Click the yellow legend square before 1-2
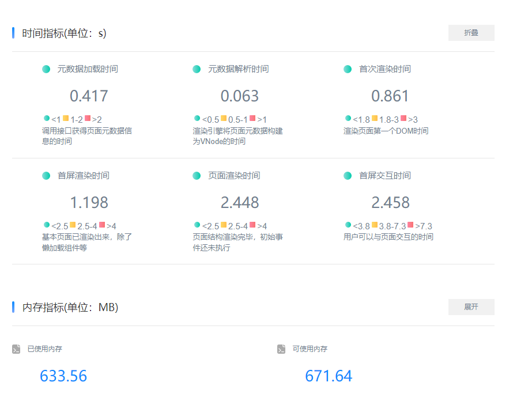Image resolution: width=532 pixels, height=405 pixels. click(66, 118)
